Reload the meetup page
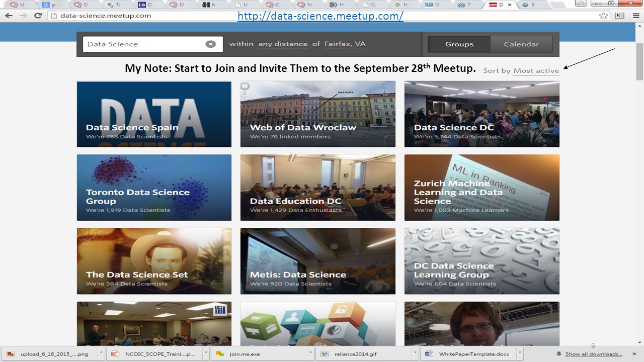Screen dimensions: 644x362 tap(38, 16)
